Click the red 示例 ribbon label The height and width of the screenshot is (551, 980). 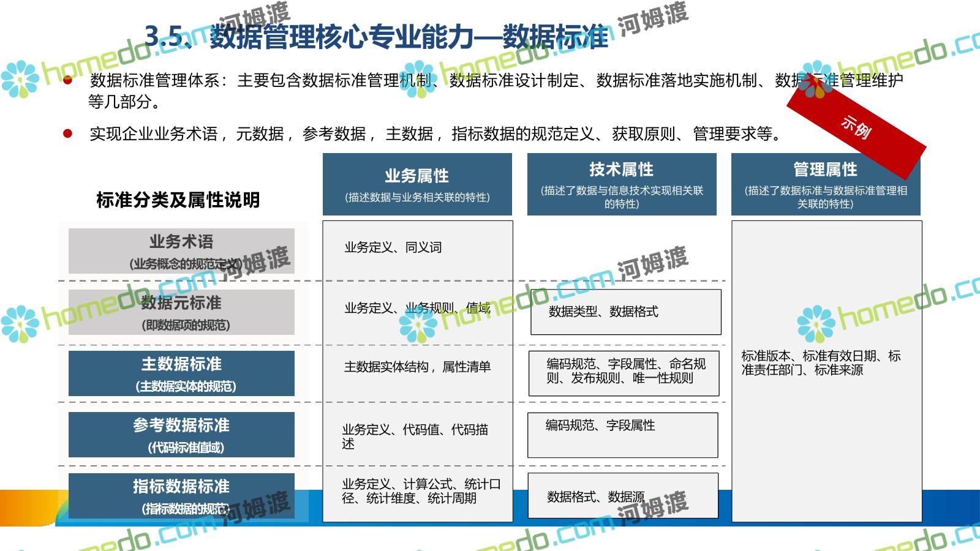click(856, 127)
